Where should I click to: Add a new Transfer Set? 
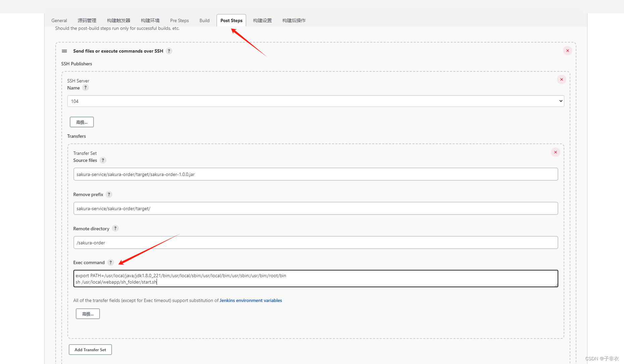(x=90, y=350)
